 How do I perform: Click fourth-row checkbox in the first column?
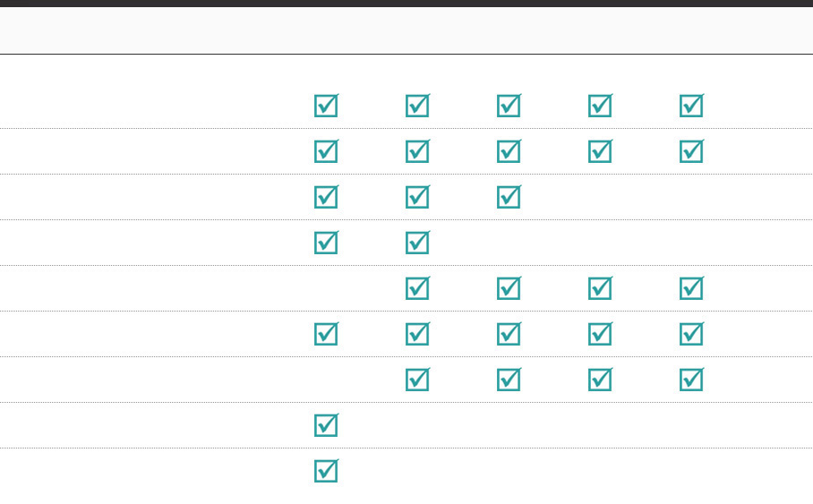click(326, 243)
